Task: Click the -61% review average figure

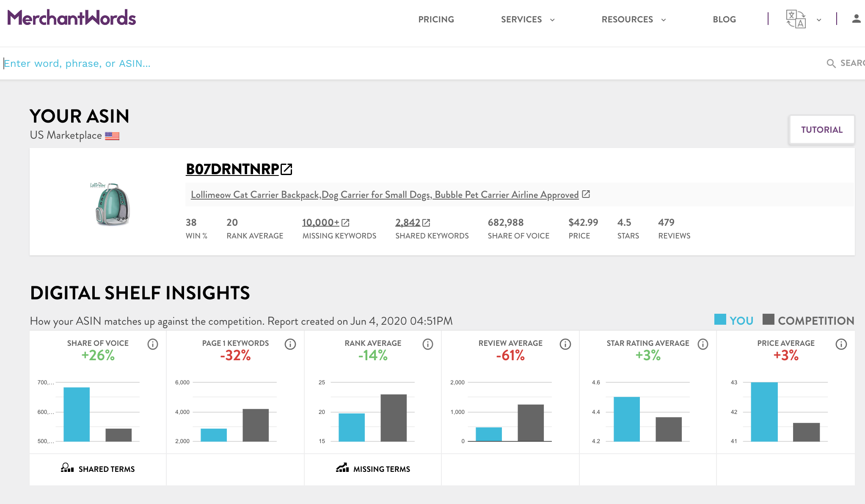Action: tap(510, 355)
